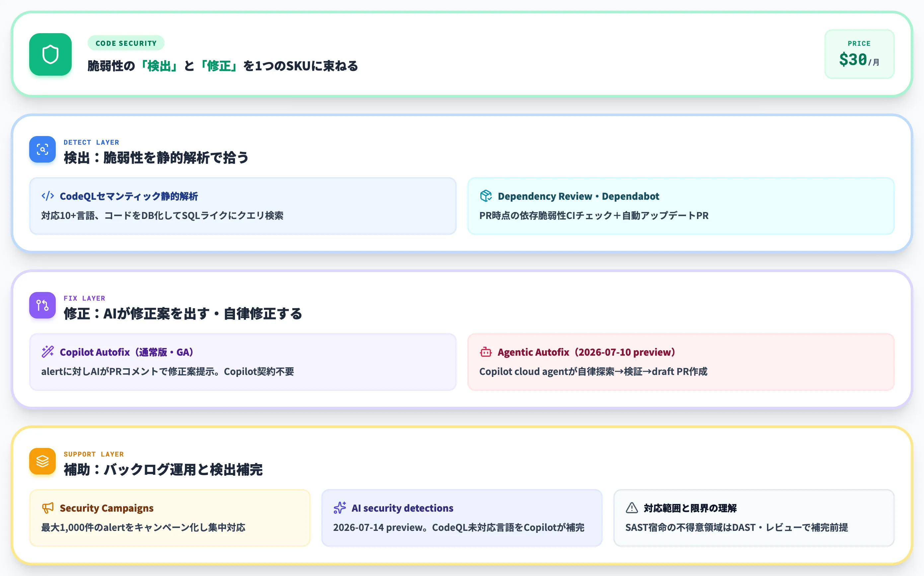This screenshot has width=924, height=576.
Task: Click the text 対応10+言語、コードをDB化してSQLライクにクエリ検索
Action: pos(162,216)
